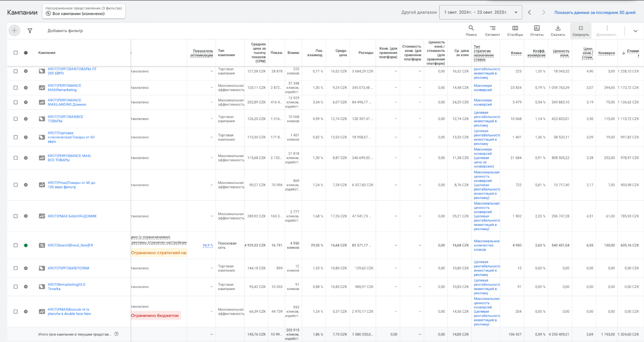Expand the chevron at the toolbar's far right
This screenshot has height=342, width=644.
click(635, 31)
